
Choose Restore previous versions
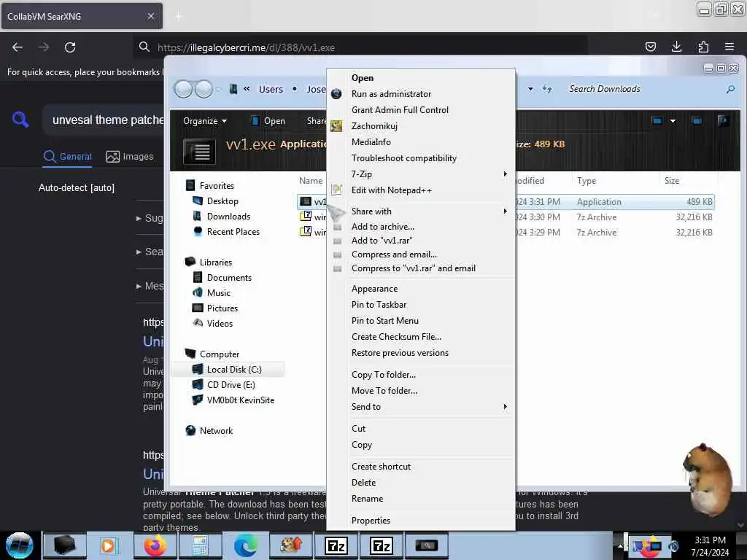click(400, 353)
